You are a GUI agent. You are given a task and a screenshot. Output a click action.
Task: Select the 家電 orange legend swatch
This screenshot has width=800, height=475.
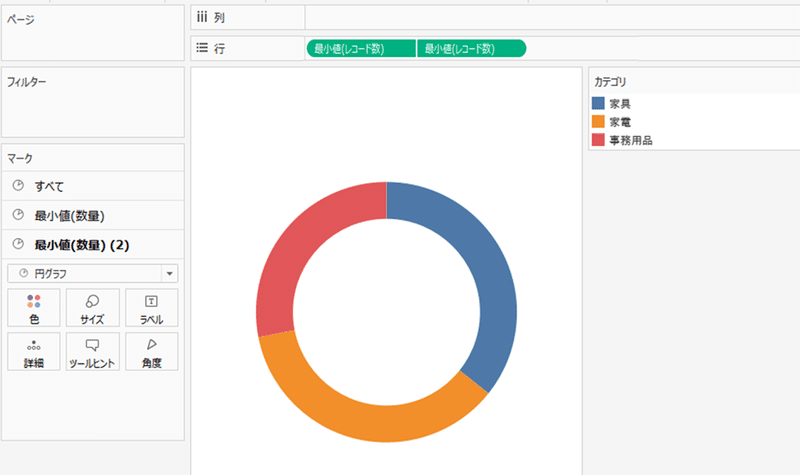tap(598, 121)
